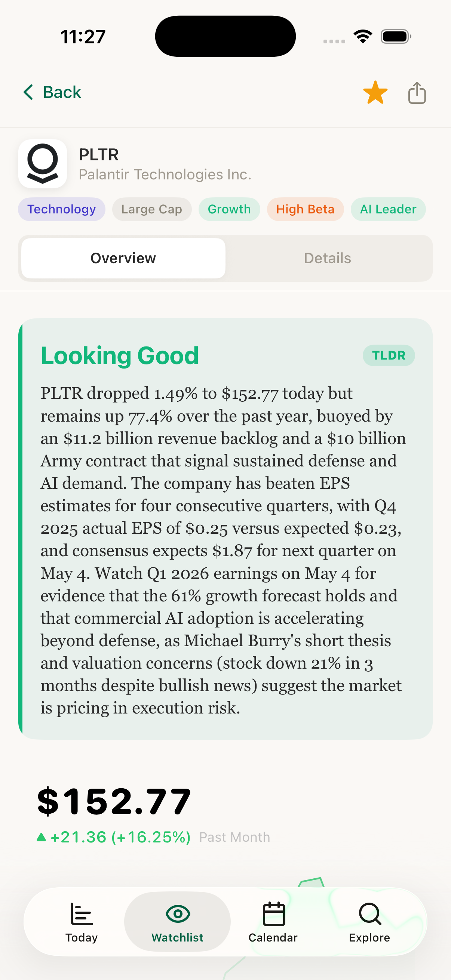Switch to the Details tab

click(x=327, y=258)
